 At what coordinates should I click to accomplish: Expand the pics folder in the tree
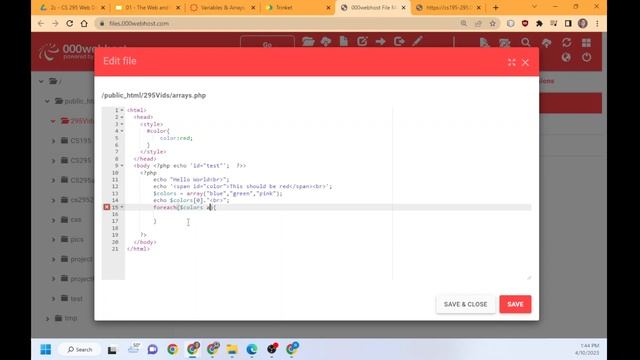pyautogui.click(x=53, y=240)
